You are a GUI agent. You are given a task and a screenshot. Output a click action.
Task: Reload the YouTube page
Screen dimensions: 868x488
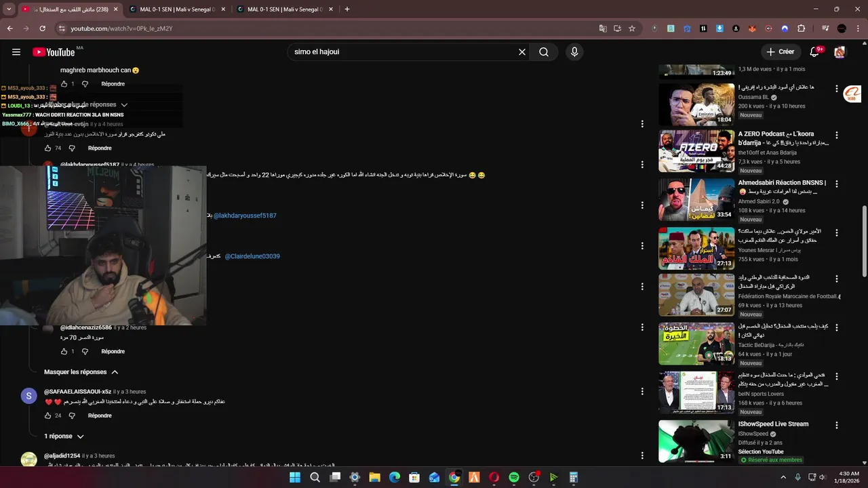pyautogui.click(x=42, y=28)
